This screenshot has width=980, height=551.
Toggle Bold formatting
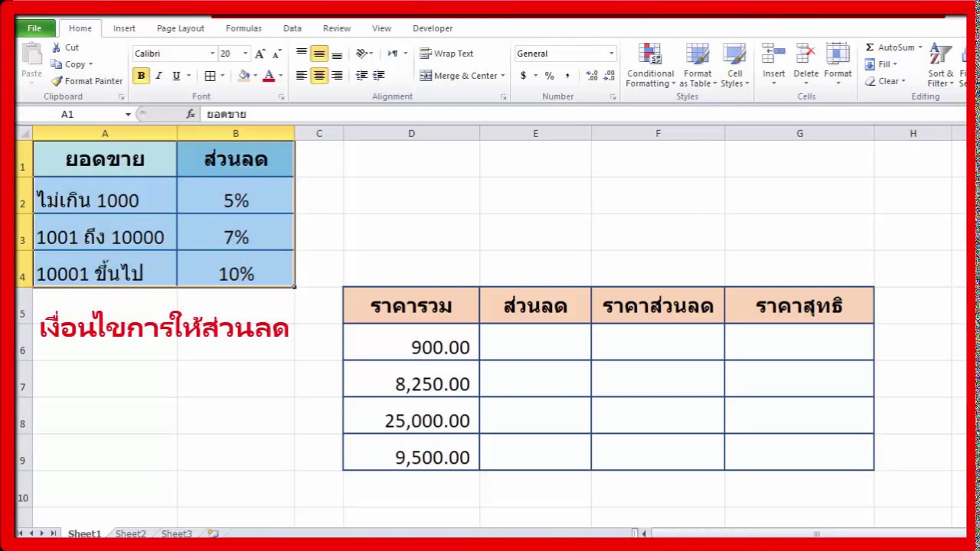click(141, 76)
